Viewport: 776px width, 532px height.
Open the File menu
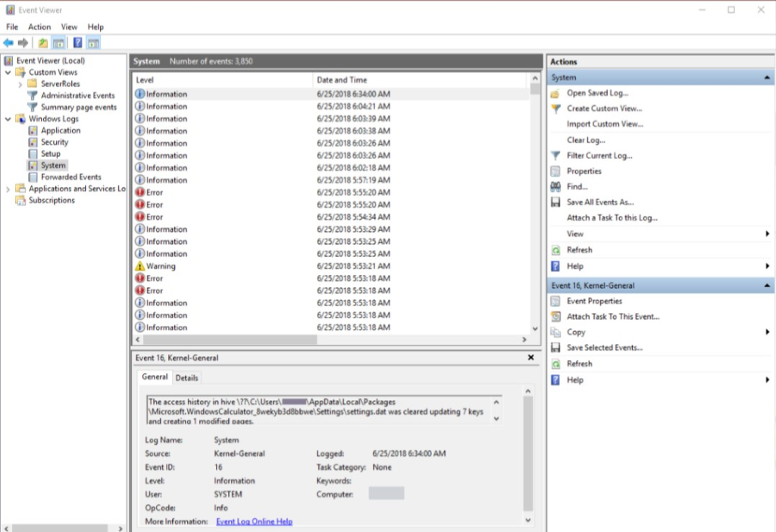tap(12, 27)
